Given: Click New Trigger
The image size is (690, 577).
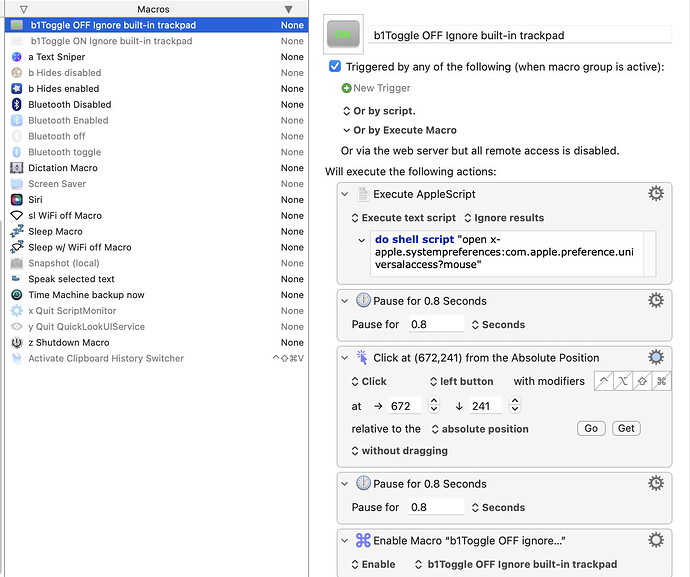Looking at the screenshot, I should pos(382,88).
